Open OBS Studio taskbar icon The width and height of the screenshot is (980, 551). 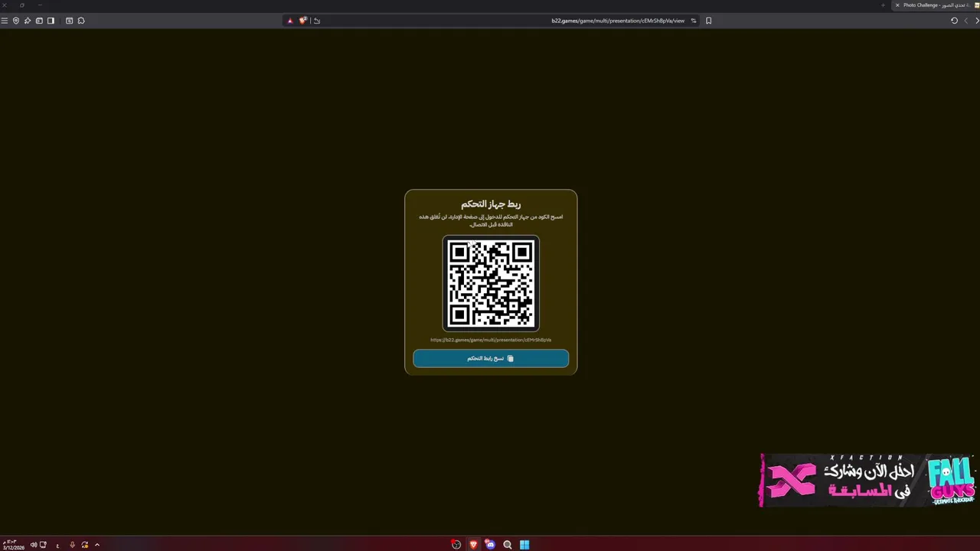tap(456, 545)
